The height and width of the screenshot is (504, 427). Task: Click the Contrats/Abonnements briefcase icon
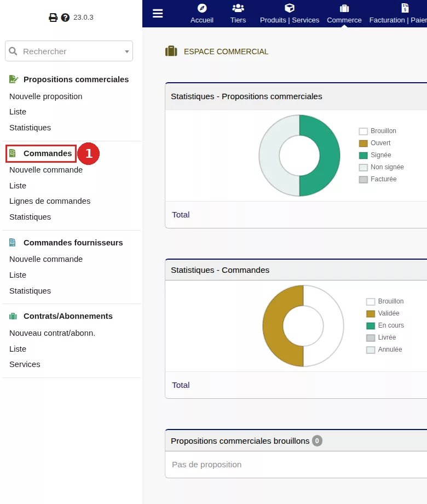[x=13, y=316]
